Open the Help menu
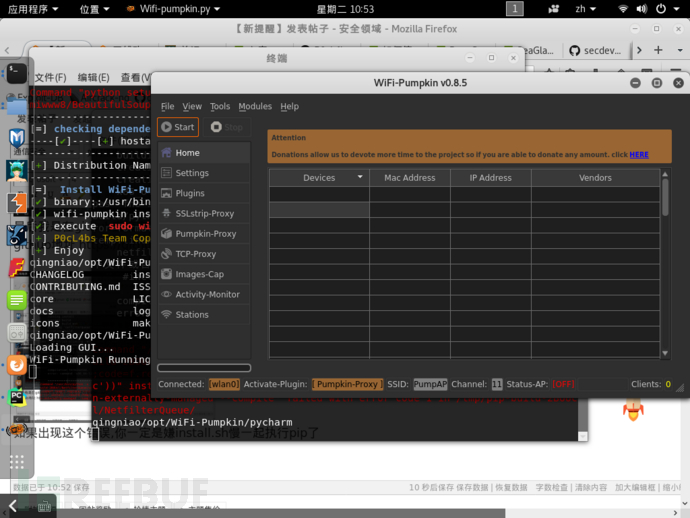 click(290, 107)
